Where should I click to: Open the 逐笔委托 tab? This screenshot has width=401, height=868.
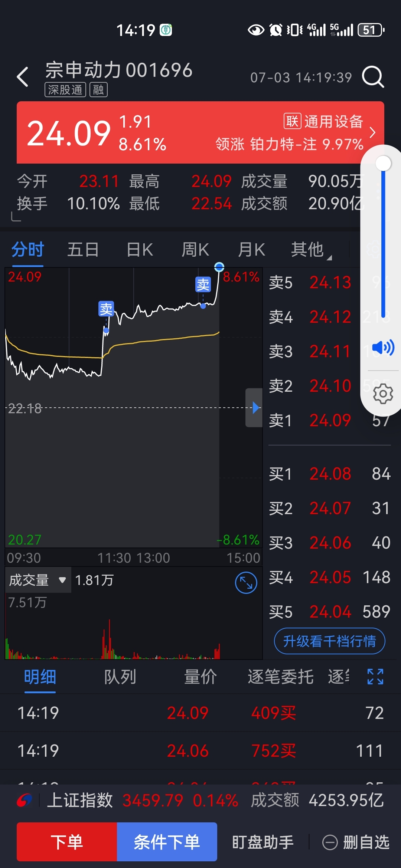point(281,677)
